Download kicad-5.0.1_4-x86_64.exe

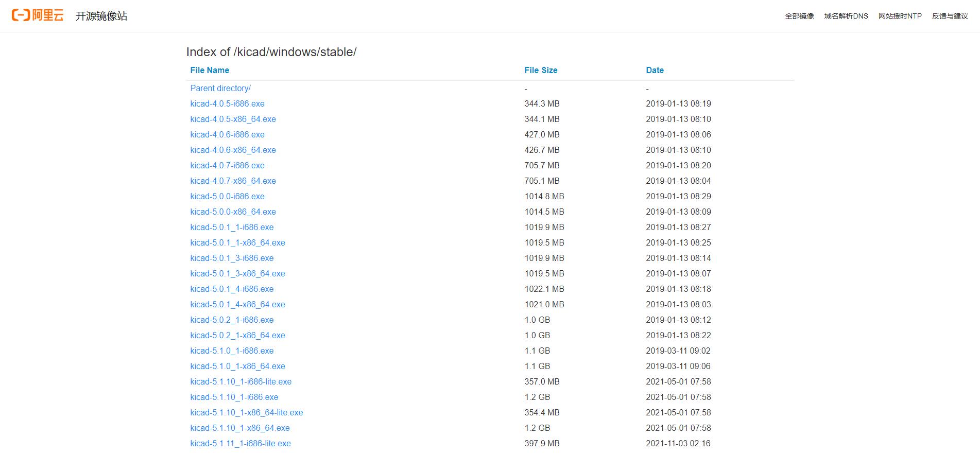tap(237, 304)
